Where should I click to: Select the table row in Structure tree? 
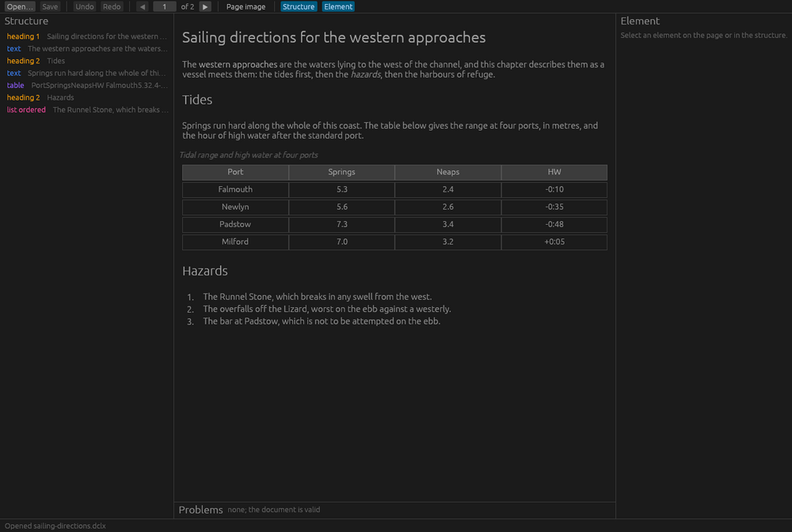pos(86,85)
